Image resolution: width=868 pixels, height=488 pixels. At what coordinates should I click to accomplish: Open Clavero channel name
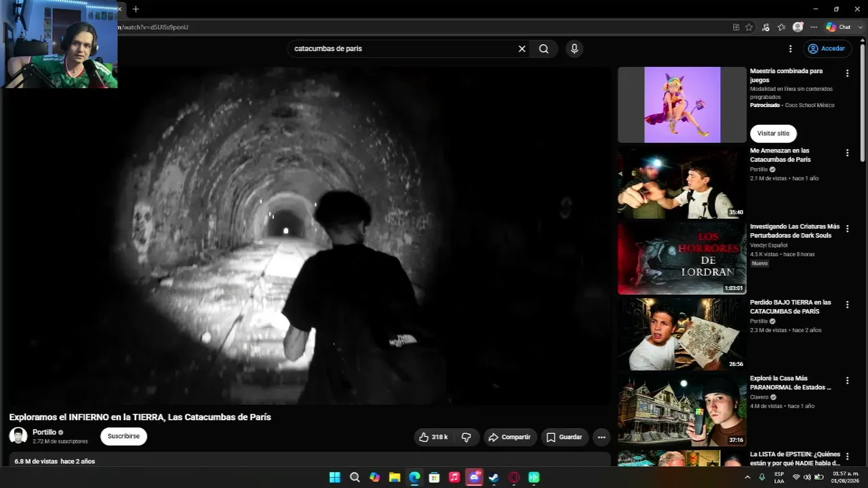759,397
